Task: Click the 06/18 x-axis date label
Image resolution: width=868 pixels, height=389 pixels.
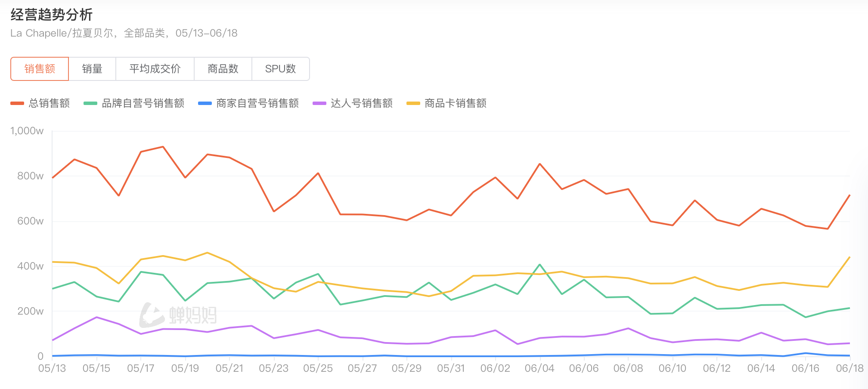Action: 849,368
